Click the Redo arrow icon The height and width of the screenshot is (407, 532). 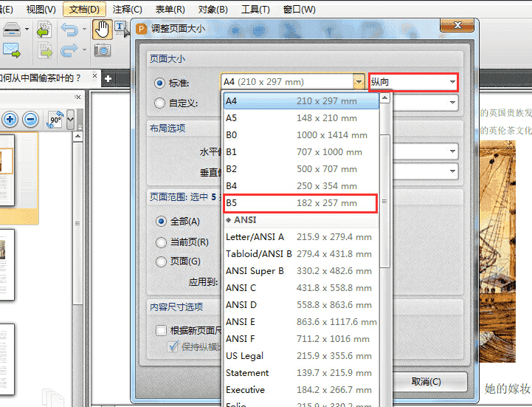[69, 50]
